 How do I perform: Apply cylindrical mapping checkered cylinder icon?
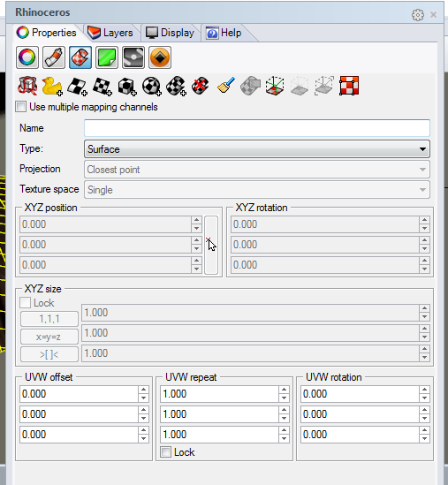(176, 86)
